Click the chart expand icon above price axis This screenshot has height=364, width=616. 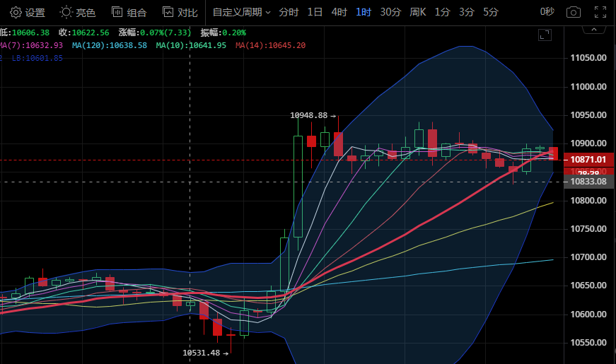[x=544, y=35]
